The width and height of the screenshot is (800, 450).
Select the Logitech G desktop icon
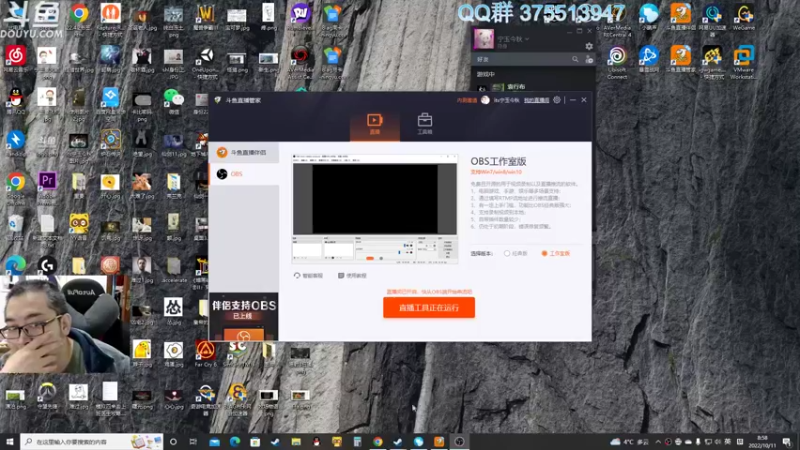47,265
